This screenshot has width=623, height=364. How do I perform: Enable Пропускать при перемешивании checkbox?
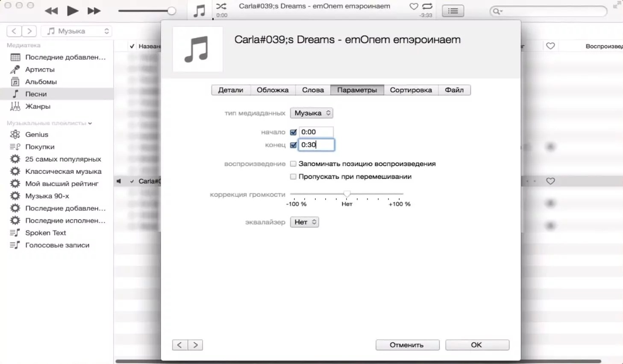click(293, 177)
